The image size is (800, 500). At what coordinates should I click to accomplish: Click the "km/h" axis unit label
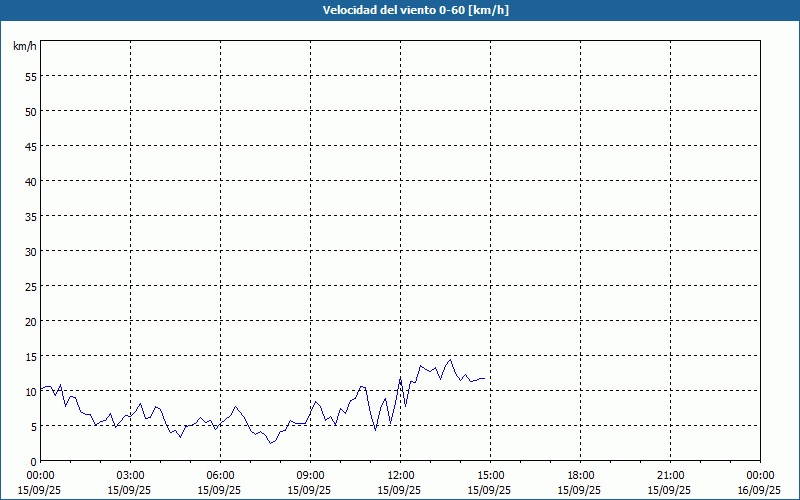[24, 46]
